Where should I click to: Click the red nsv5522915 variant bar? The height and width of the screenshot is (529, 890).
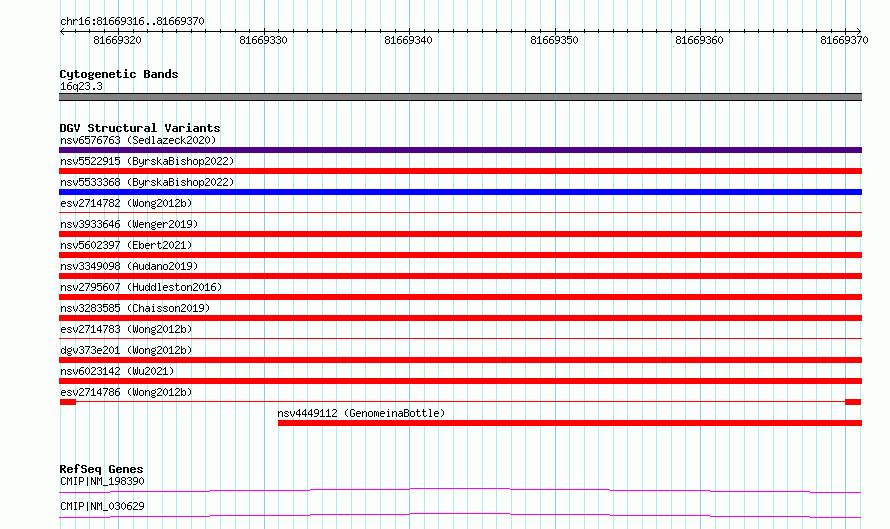[x=460, y=171]
